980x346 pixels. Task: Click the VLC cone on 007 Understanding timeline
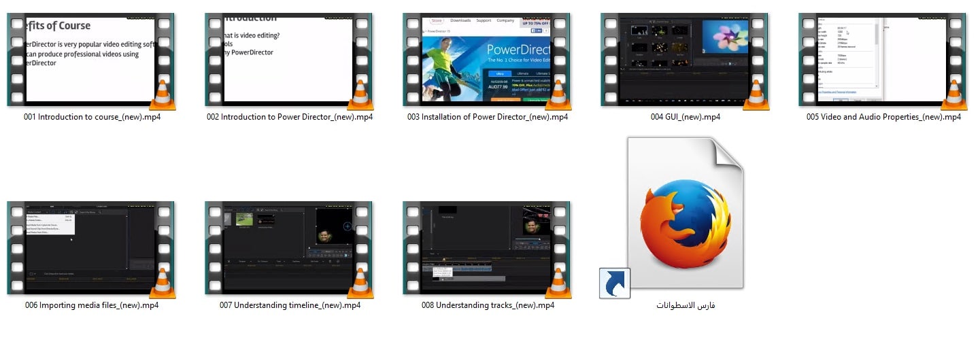(x=360, y=283)
